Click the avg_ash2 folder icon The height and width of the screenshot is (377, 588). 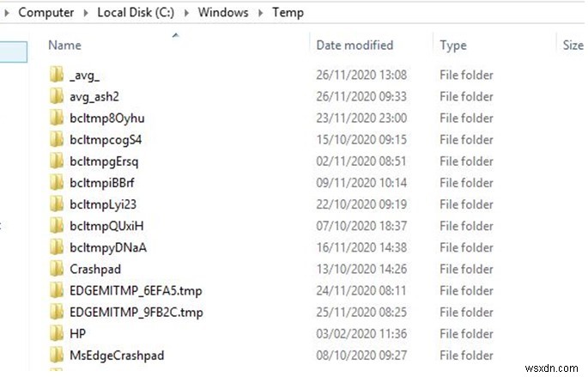[58, 96]
